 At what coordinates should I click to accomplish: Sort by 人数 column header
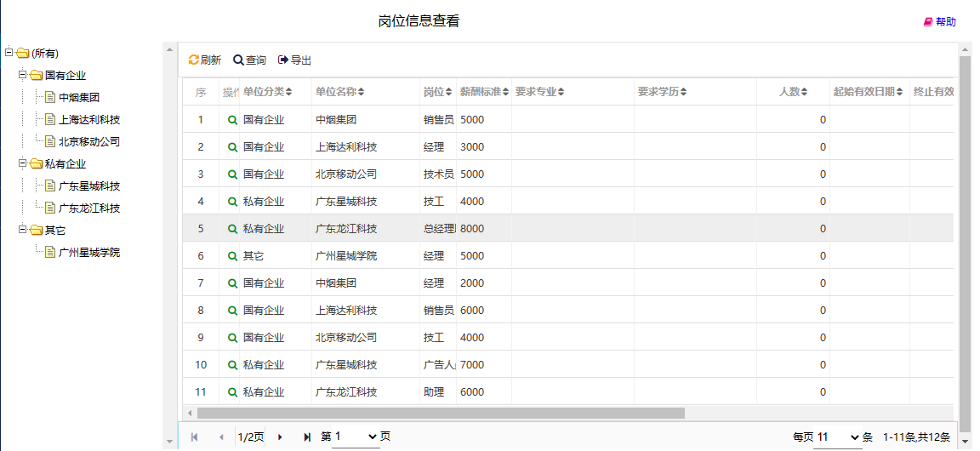click(x=793, y=92)
